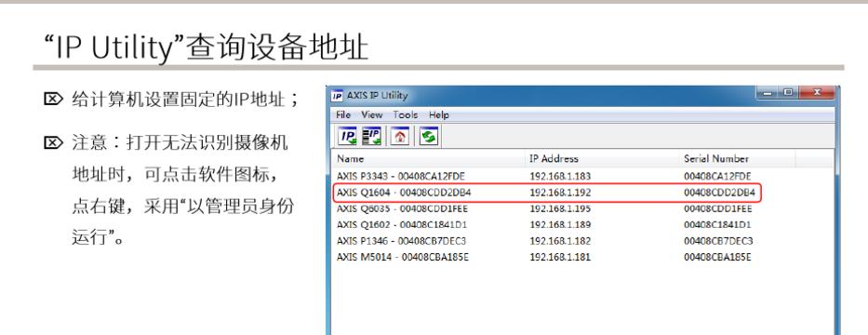
Task: Close the AXIS IP Utility window
Action: tap(817, 93)
